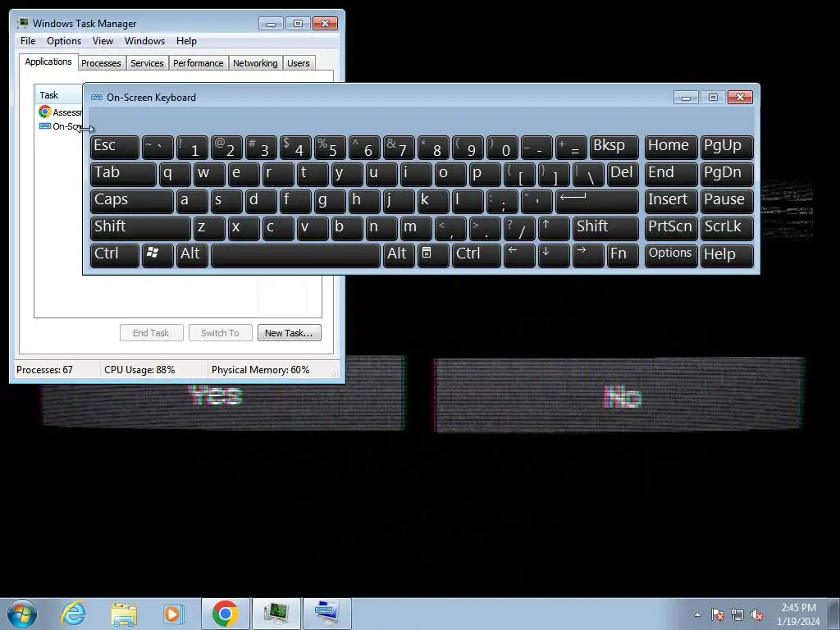
Task: Click the End key
Action: [x=670, y=174]
